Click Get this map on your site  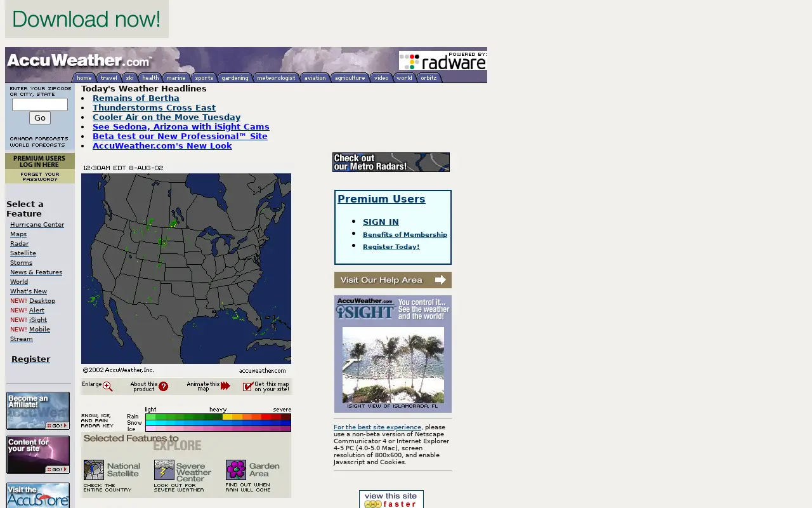click(266, 386)
